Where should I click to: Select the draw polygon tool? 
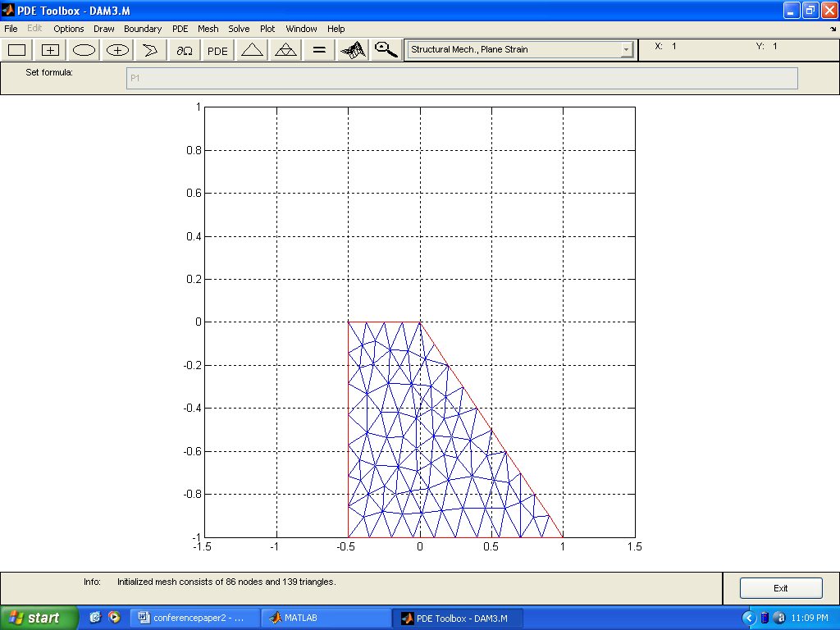(x=150, y=50)
